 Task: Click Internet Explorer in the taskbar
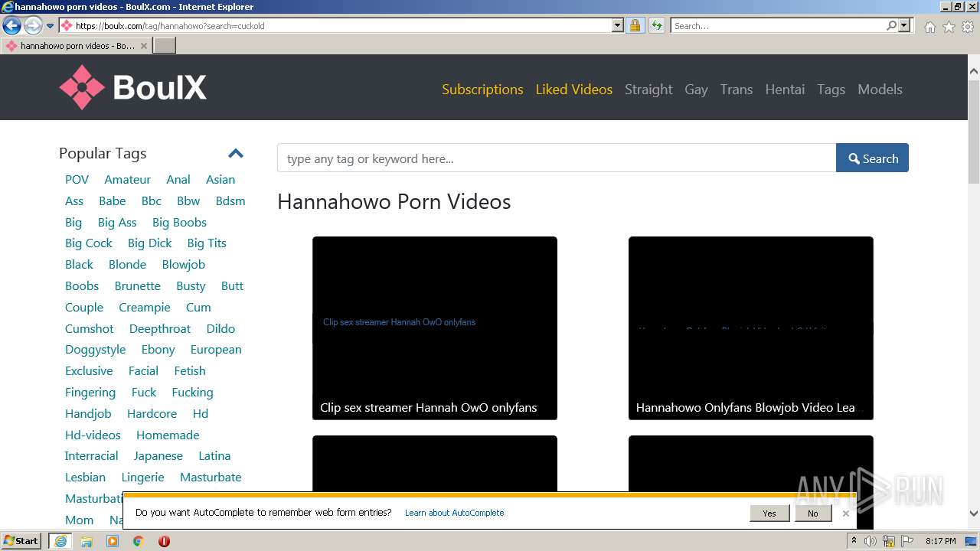(x=60, y=541)
